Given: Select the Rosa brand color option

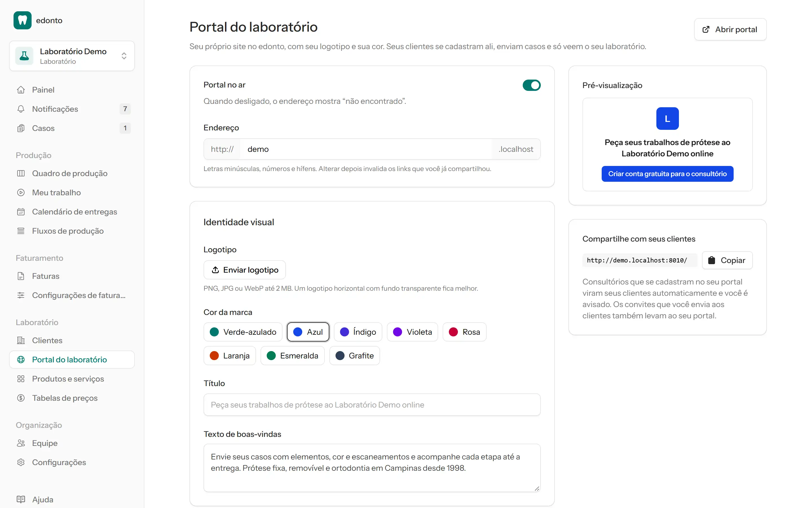Looking at the screenshot, I should (464, 332).
